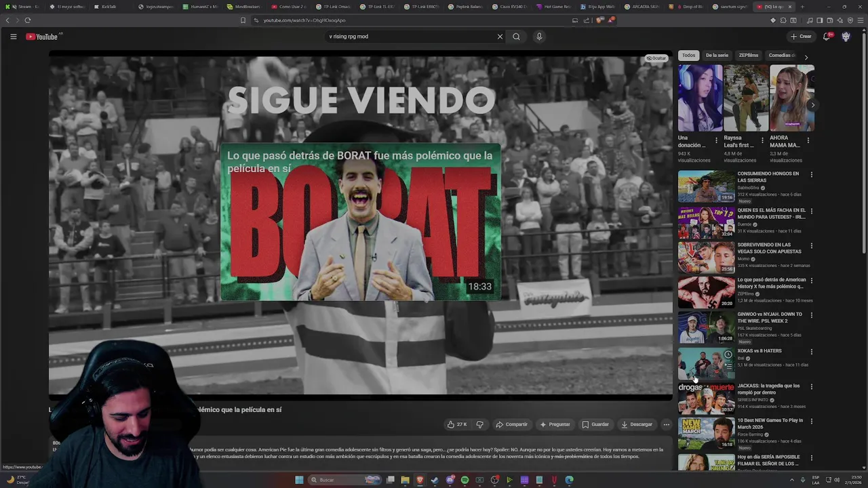Viewport: 868px width, 488px height.
Task: Switch to the MindBreakers browser tab
Action: [243, 7]
